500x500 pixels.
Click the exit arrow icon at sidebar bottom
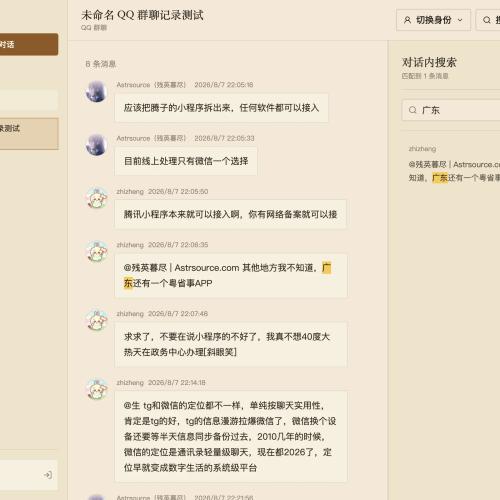[48, 475]
